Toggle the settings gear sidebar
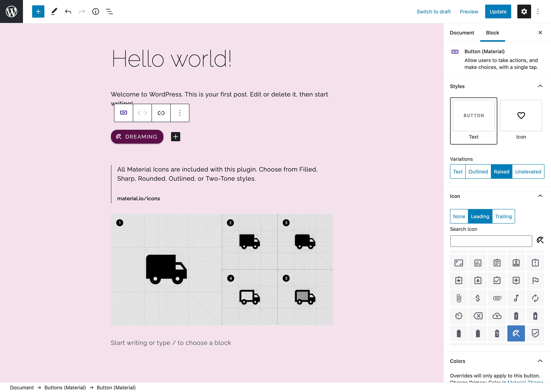551x392 pixels. (524, 11)
